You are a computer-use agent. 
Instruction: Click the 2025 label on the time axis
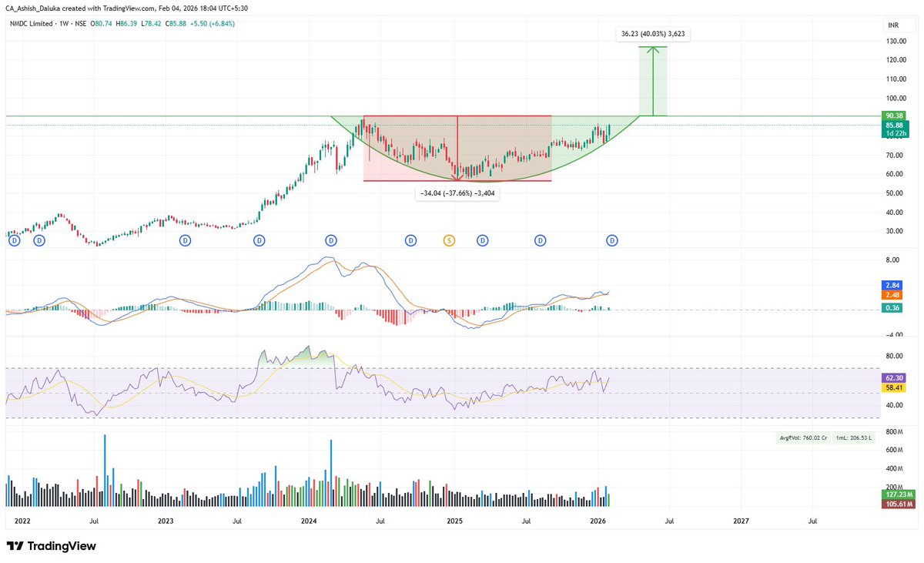[454, 521]
